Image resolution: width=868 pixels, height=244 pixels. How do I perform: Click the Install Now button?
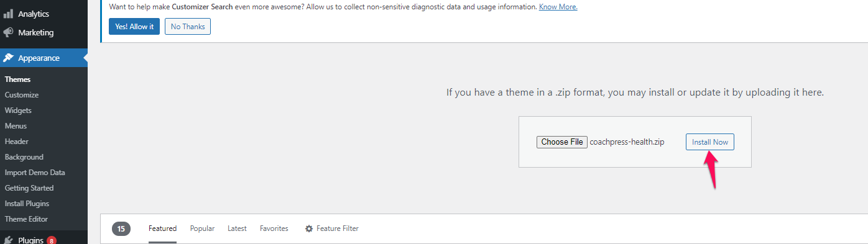click(710, 142)
